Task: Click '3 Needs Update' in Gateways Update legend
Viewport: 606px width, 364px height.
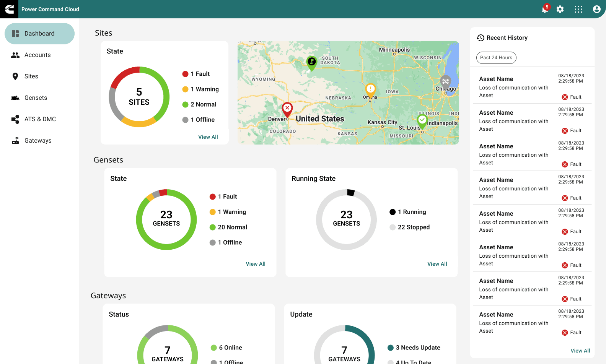Action: click(418, 348)
